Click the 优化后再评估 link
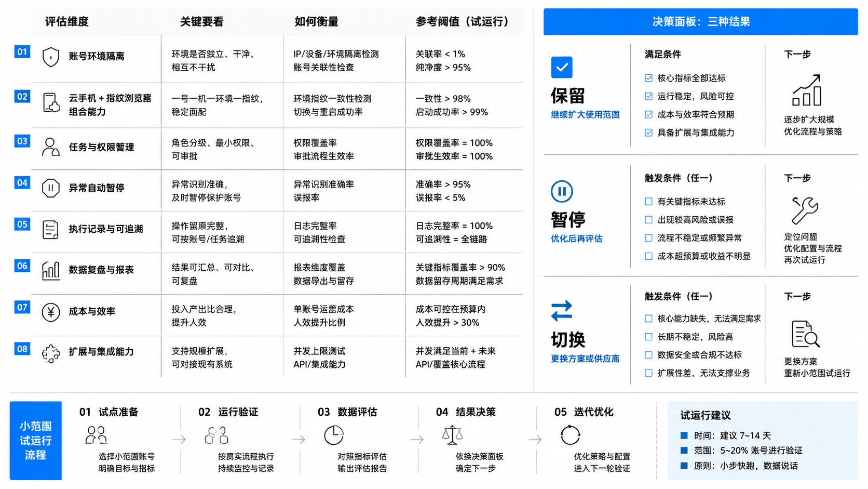 [576, 239]
